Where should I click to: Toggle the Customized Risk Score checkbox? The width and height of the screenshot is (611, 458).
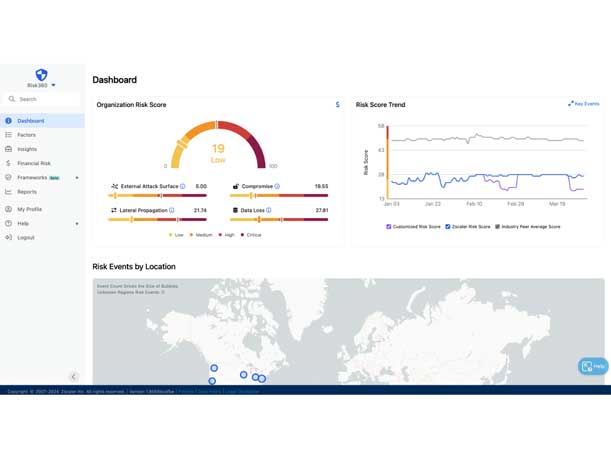(389, 227)
